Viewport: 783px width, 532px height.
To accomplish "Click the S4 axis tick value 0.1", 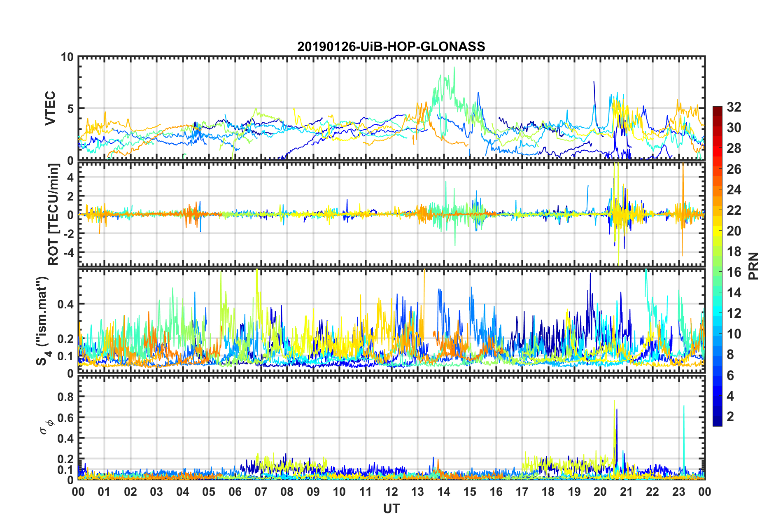I will coord(65,356).
